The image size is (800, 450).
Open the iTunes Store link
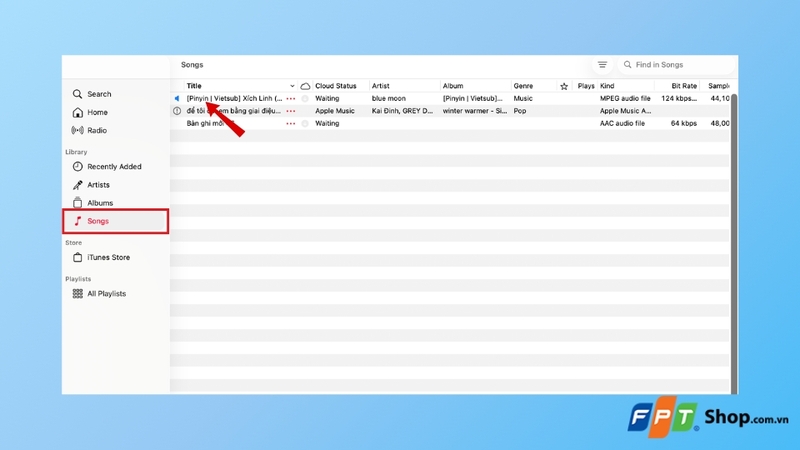tap(109, 257)
